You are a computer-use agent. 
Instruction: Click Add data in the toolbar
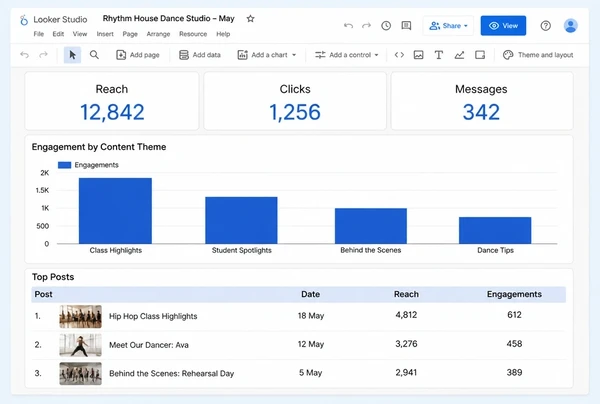pyautogui.click(x=200, y=55)
